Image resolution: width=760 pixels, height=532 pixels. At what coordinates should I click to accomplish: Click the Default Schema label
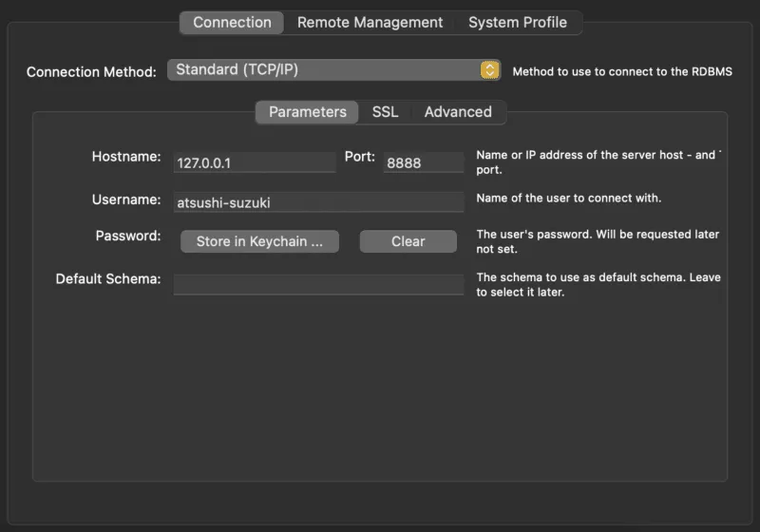click(x=108, y=279)
